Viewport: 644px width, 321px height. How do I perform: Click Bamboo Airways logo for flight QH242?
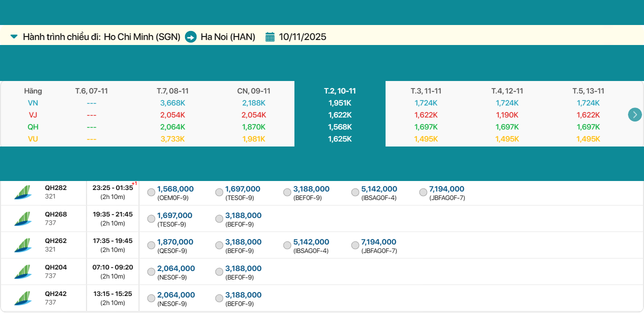[x=22, y=298]
